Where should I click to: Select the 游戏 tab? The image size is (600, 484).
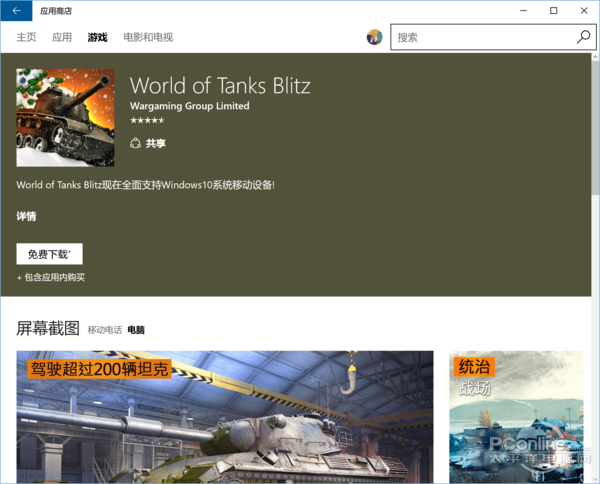point(98,37)
